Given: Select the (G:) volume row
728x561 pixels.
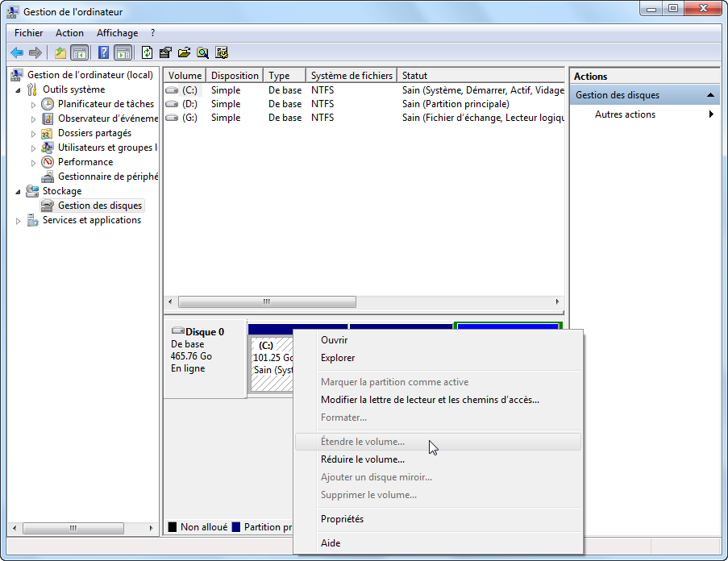Looking at the screenshot, I should 364,118.
